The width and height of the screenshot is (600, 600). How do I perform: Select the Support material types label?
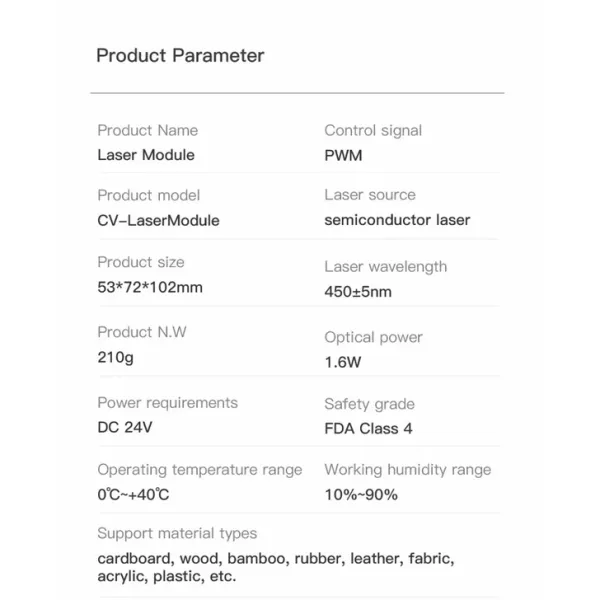pyautogui.click(x=177, y=533)
